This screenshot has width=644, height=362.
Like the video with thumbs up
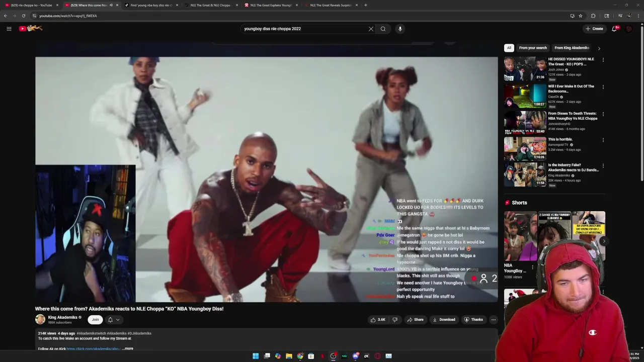click(x=378, y=320)
